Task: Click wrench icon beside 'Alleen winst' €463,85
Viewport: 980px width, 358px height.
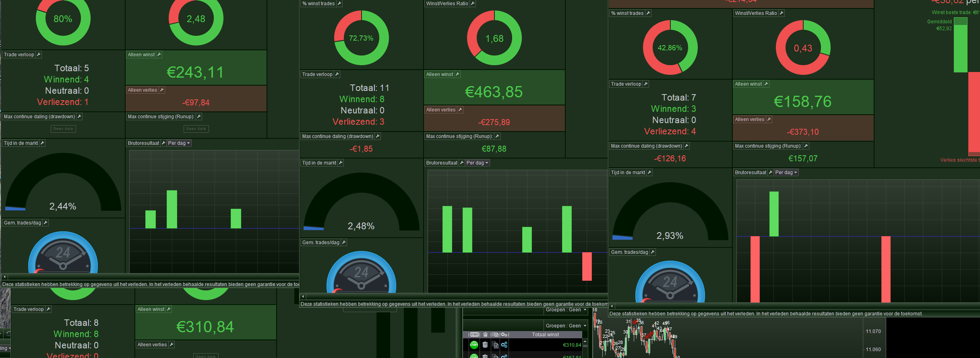Action: coord(457,74)
